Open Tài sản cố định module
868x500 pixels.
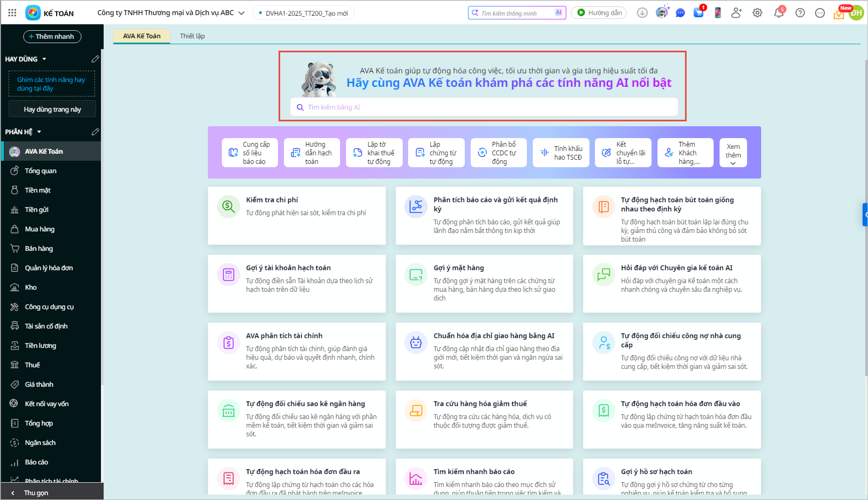(51, 326)
